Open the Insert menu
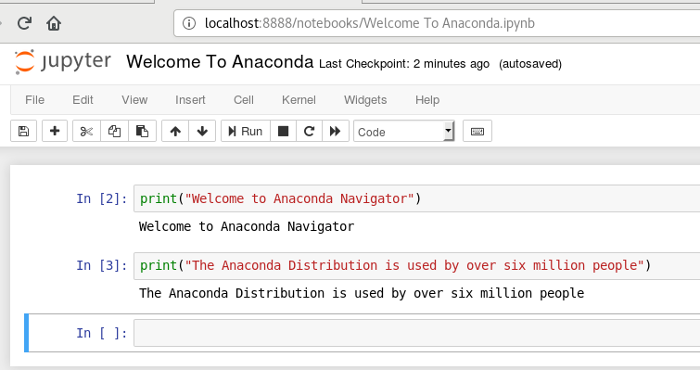 coord(190,100)
